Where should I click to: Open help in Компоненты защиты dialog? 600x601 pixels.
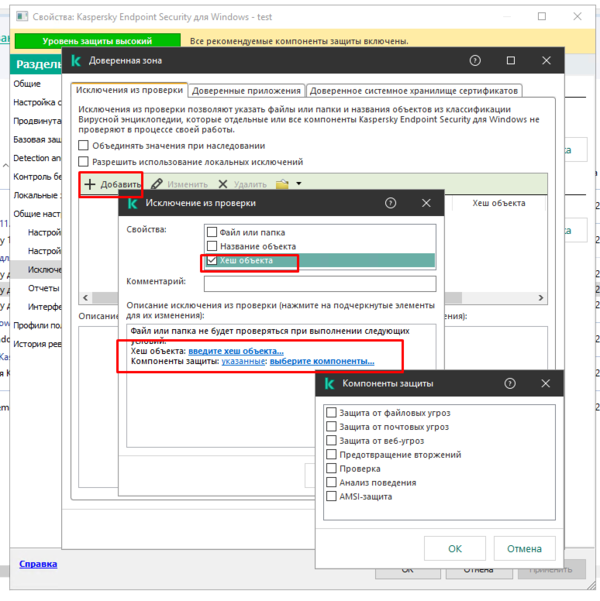coord(510,383)
